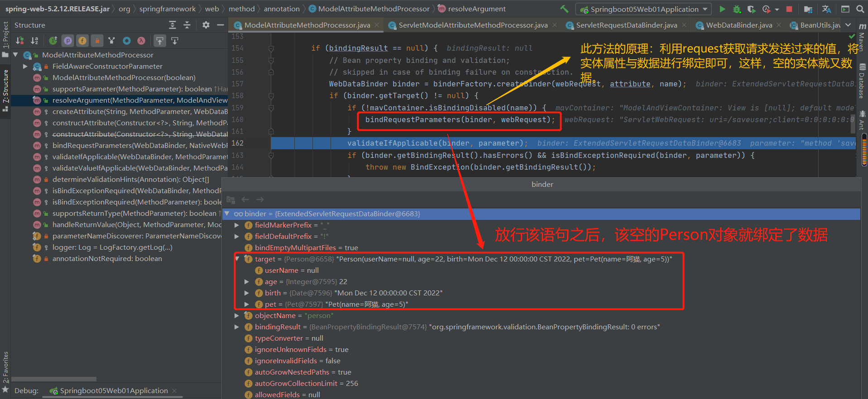This screenshot has height=399, width=868.
Task: Switch to WebDataBinder.java tab
Action: (739, 25)
